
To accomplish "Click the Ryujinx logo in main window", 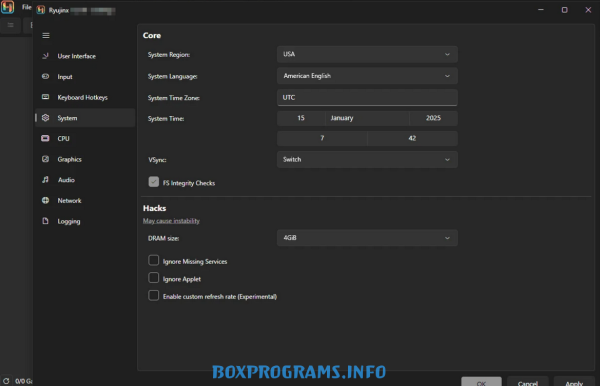I will (x=7, y=7).
